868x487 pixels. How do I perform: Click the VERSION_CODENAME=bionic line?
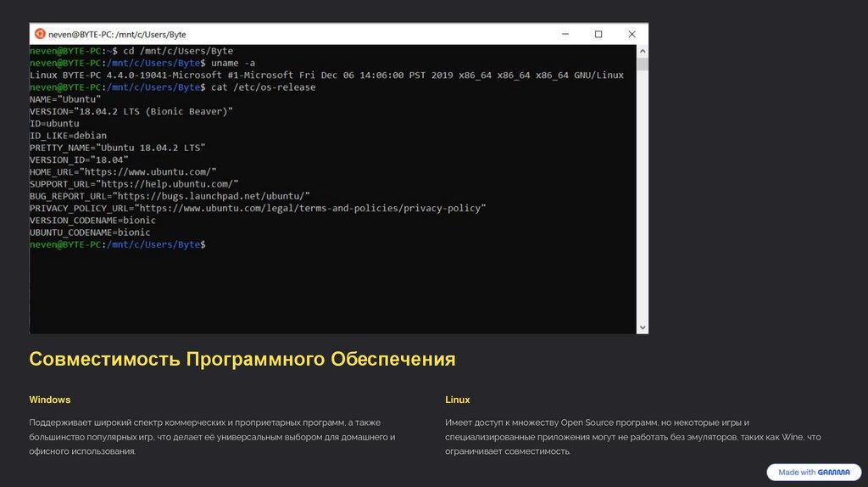[x=92, y=220]
